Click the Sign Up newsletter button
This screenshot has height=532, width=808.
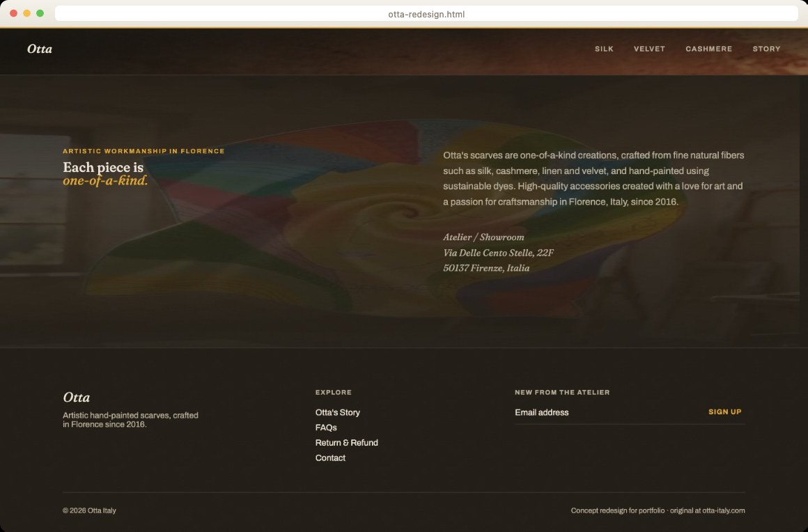click(x=724, y=412)
